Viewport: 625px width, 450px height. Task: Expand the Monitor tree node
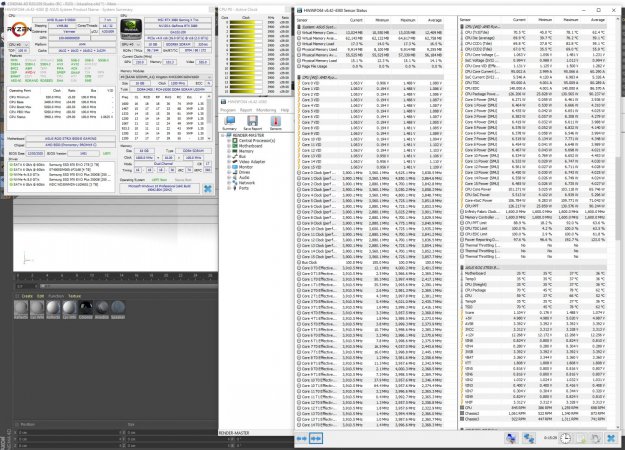[229, 167]
